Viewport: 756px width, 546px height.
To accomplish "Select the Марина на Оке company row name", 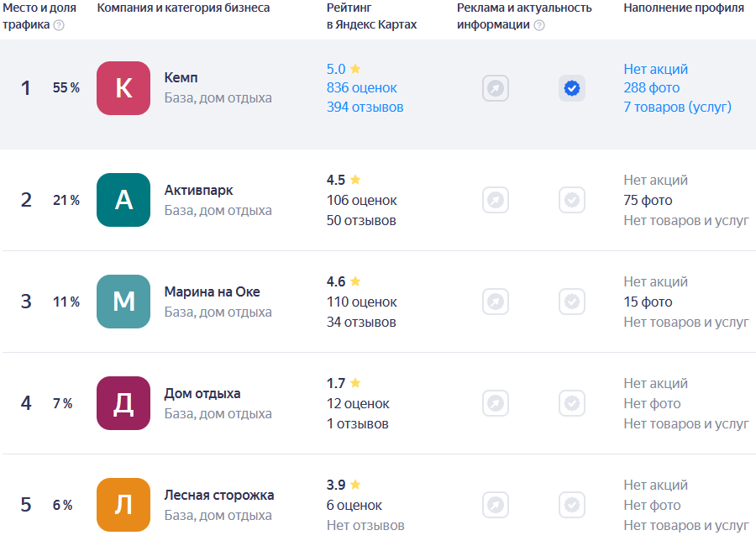I will point(213,291).
